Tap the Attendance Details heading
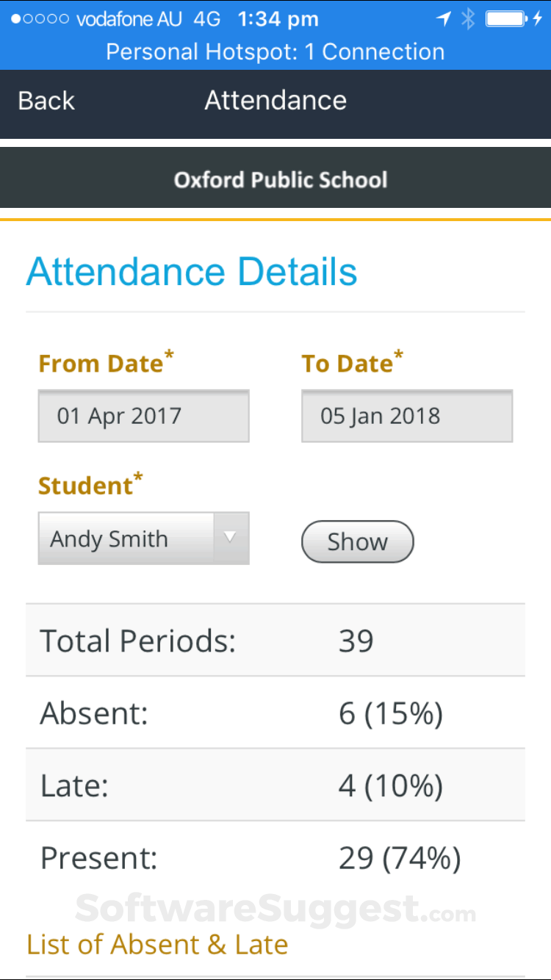Screen dimensions: 551x980 point(192,272)
